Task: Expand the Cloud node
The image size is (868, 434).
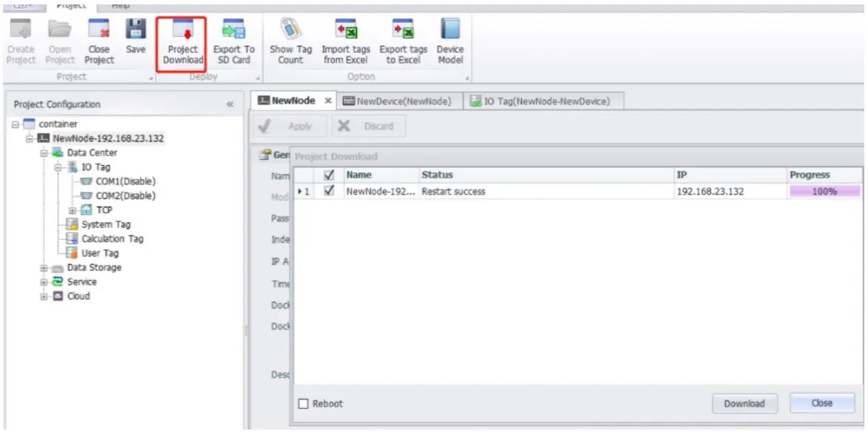Action: click(44, 297)
